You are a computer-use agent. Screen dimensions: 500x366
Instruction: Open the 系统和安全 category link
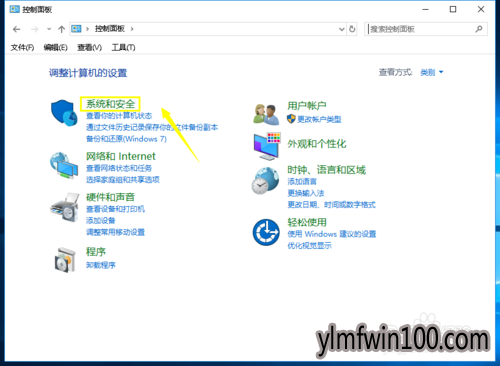click(110, 104)
